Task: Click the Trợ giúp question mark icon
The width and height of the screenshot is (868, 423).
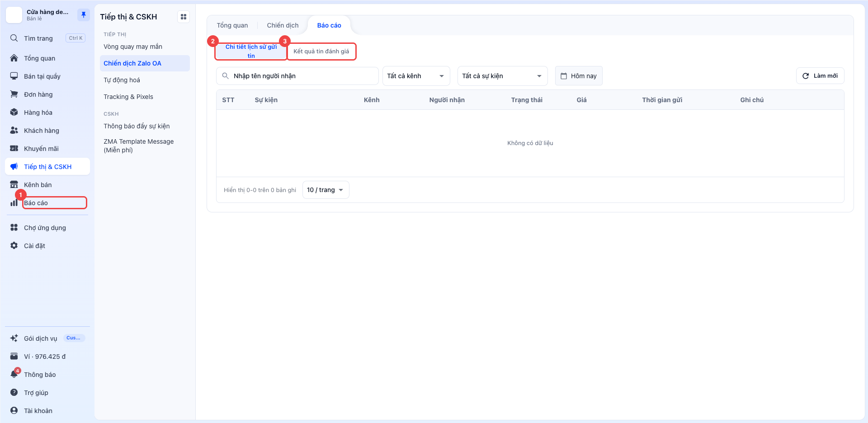Action: tap(14, 392)
